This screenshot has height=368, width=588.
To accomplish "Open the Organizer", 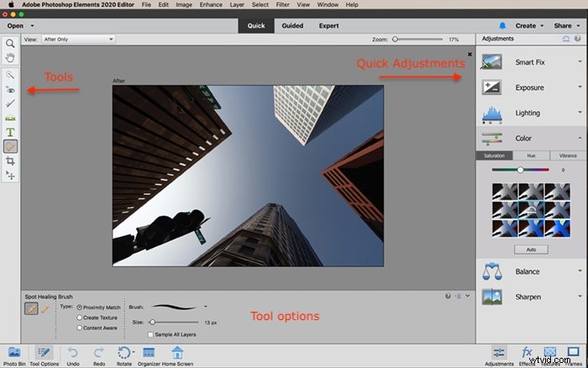I will click(x=149, y=356).
